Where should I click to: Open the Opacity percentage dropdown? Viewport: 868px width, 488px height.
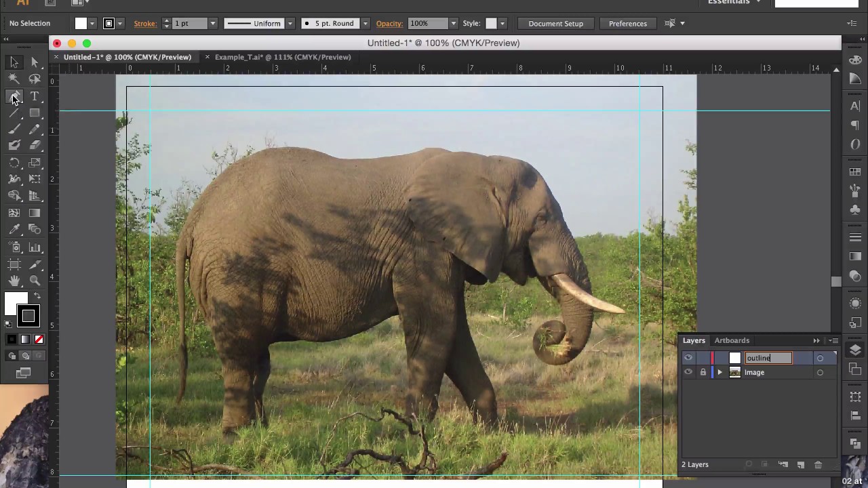(x=453, y=23)
